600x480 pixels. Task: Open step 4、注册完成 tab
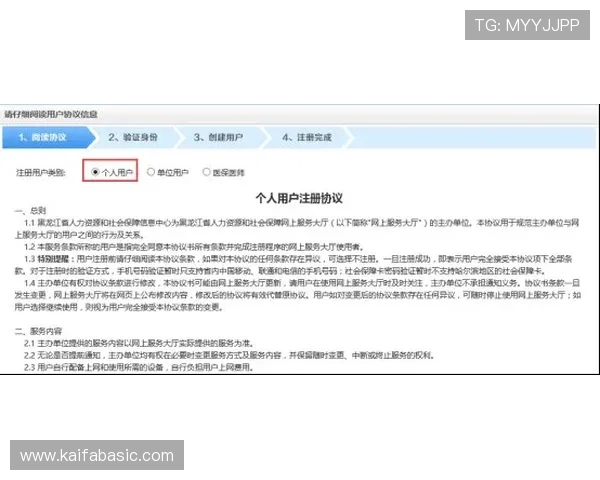click(307, 137)
